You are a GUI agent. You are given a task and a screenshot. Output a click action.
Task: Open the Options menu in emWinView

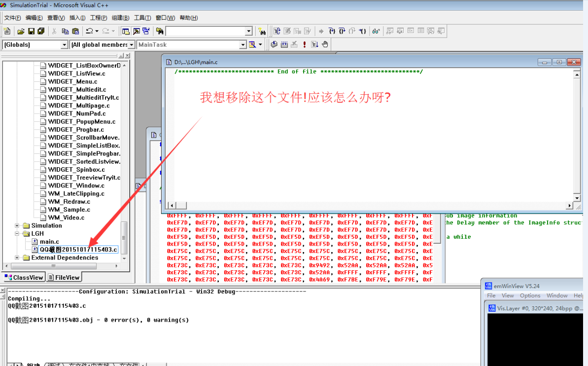tap(530, 295)
